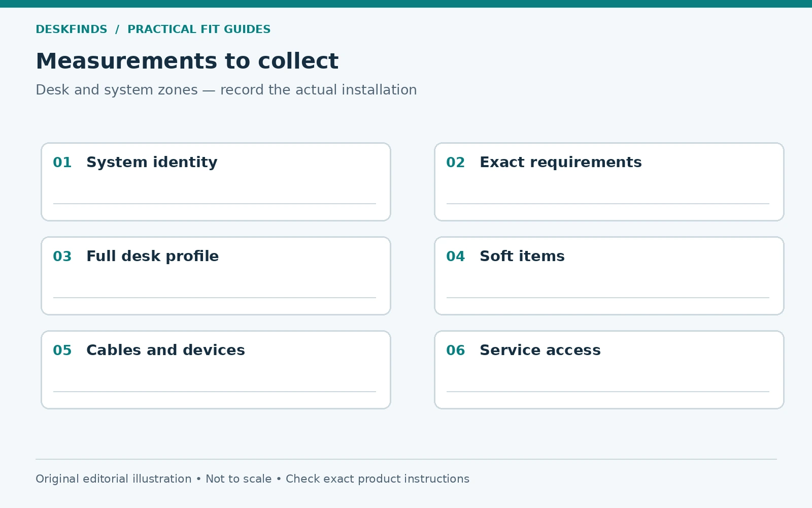Screen dimensions: 812x508
Task: Open the PRACTICAL FIT GUIDES breadcrumb
Action: coord(199,29)
